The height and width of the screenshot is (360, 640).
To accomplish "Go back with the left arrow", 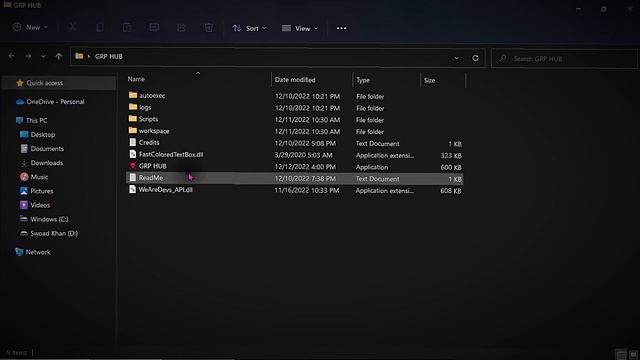I will coord(11,56).
